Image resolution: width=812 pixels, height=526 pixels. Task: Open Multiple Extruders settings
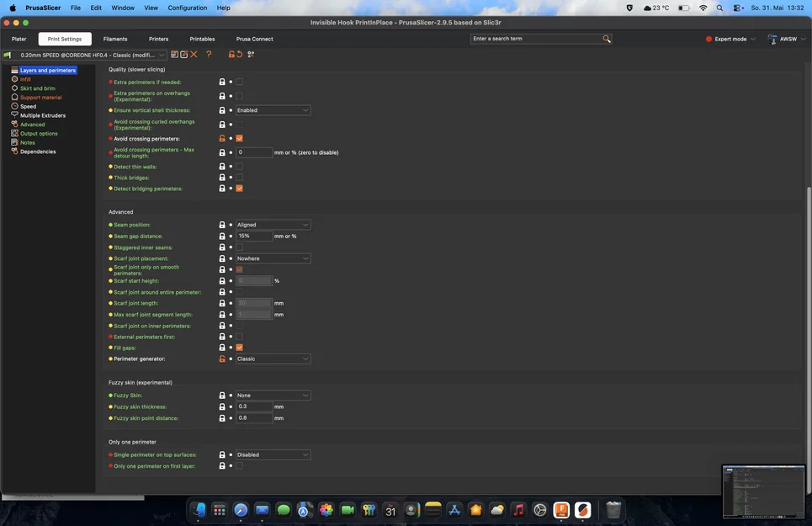point(42,115)
